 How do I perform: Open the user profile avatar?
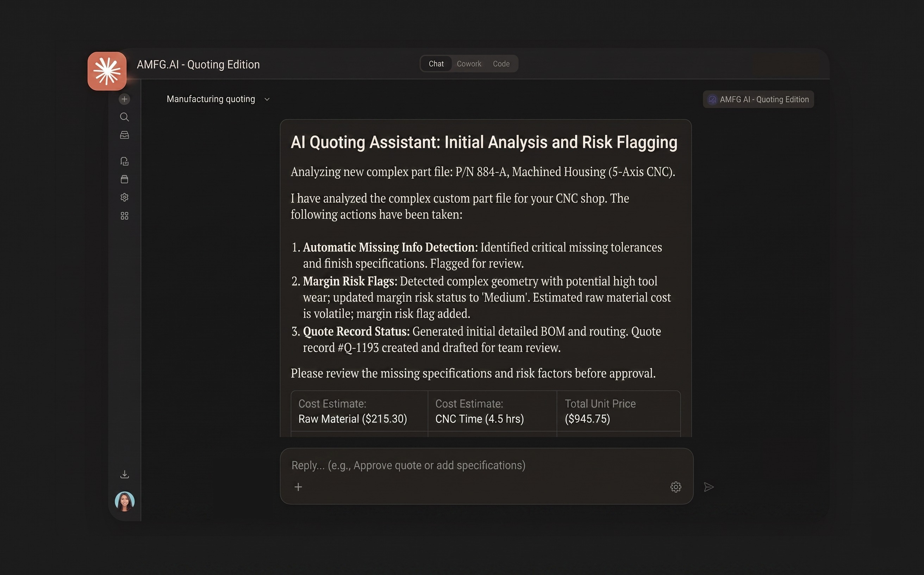click(x=125, y=501)
